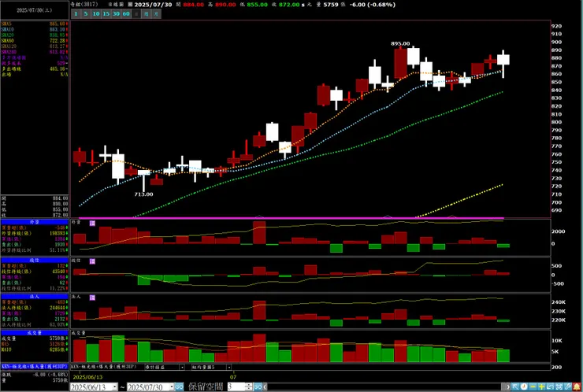
Task: Click the SMA10 indicator row
Action: (x=35, y=29)
